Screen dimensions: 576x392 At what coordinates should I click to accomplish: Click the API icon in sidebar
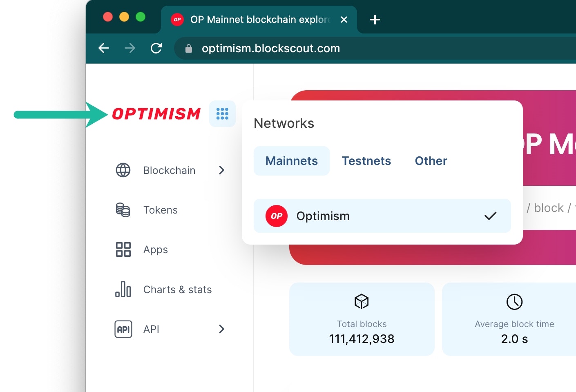pyautogui.click(x=123, y=329)
